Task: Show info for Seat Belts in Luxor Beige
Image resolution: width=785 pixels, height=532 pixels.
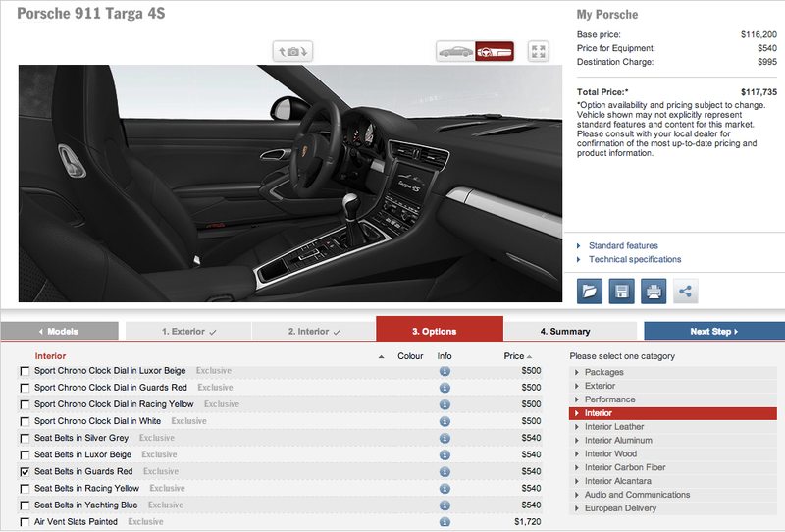Action: click(x=445, y=454)
